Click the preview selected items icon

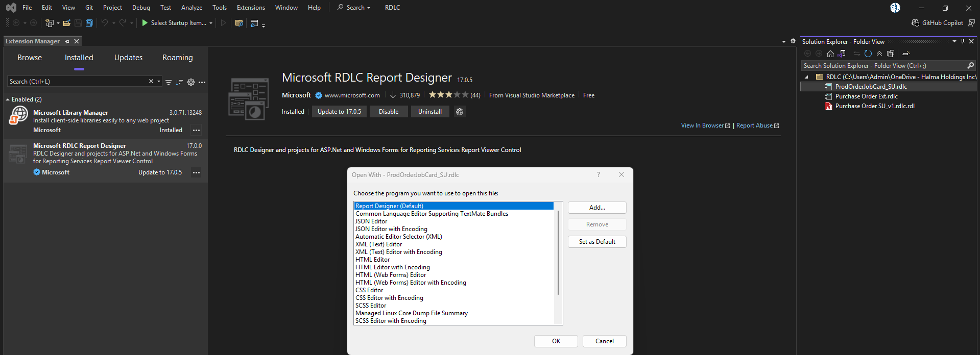(x=906, y=54)
